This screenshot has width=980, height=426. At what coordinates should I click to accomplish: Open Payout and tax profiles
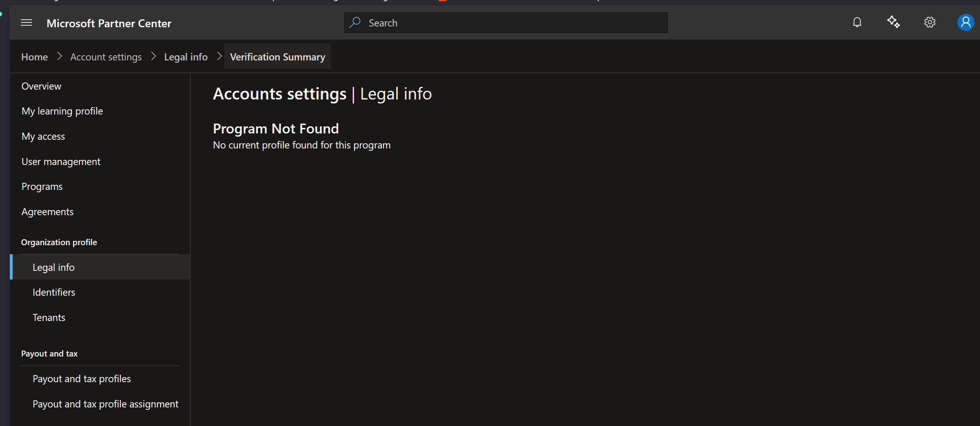pos(82,379)
